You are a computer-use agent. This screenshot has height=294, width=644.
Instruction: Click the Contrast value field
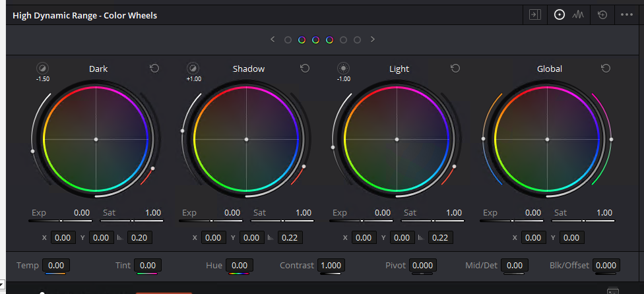(331, 265)
